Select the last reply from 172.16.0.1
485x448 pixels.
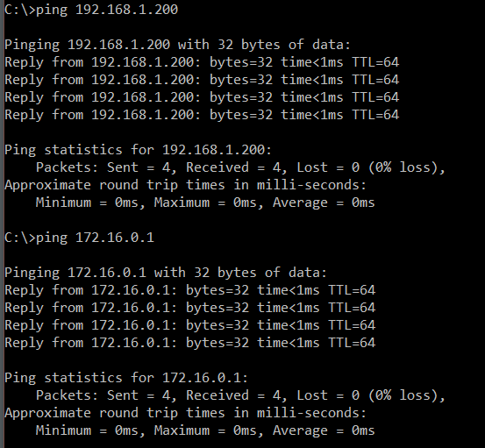pyautogui.click(x=190, y=343)
